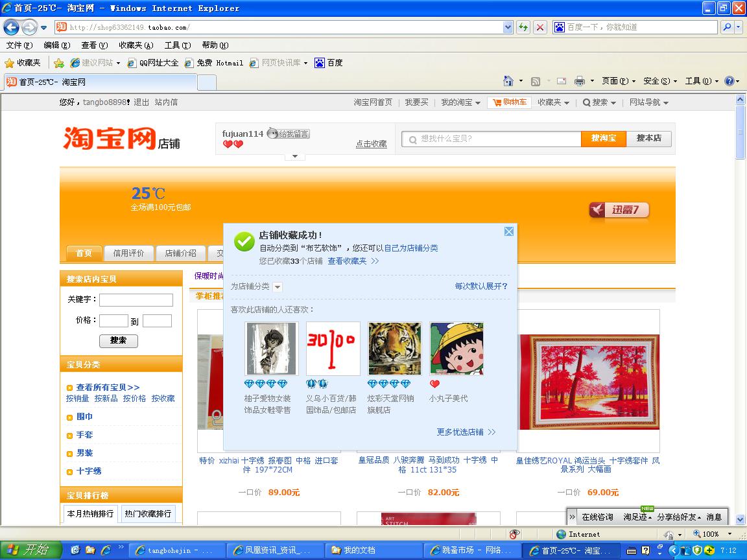Open the 查看(V) menu
The height and width of the screenshot is (560, 747).
point(94,45)
